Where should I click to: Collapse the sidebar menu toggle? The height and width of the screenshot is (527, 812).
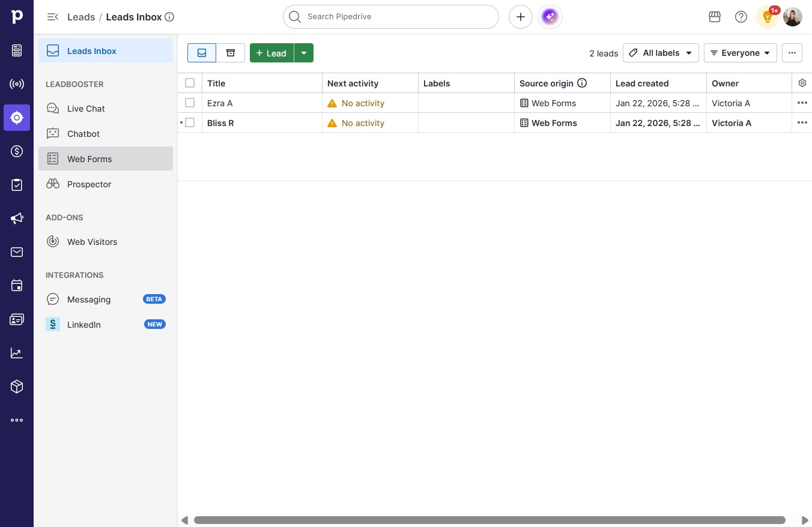53,17
